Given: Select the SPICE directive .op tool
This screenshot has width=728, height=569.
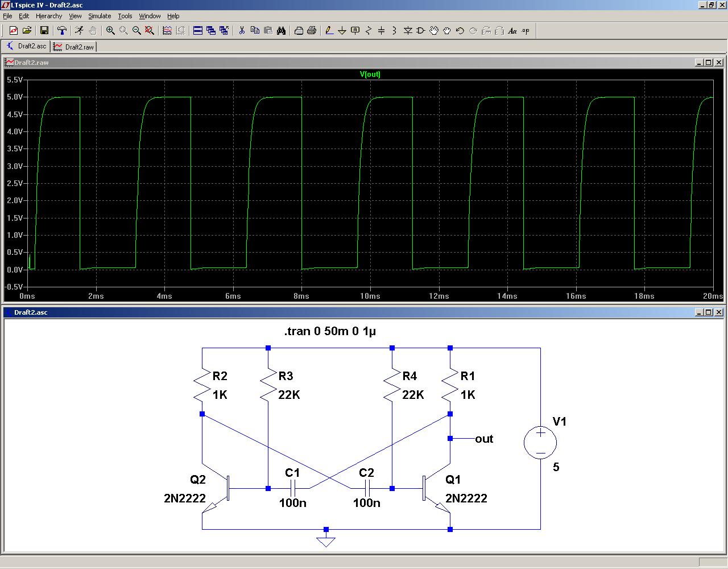Looking at the screenshot, I should 526,31.
